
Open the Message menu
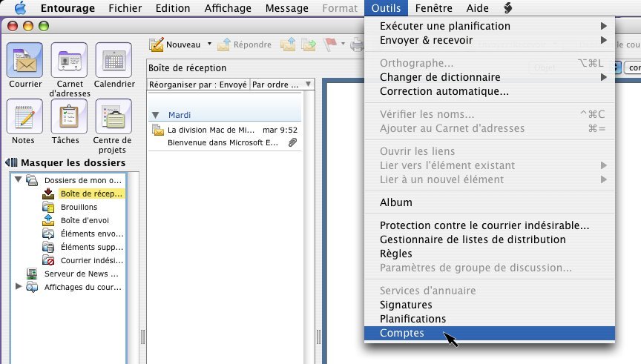[286, 8]
